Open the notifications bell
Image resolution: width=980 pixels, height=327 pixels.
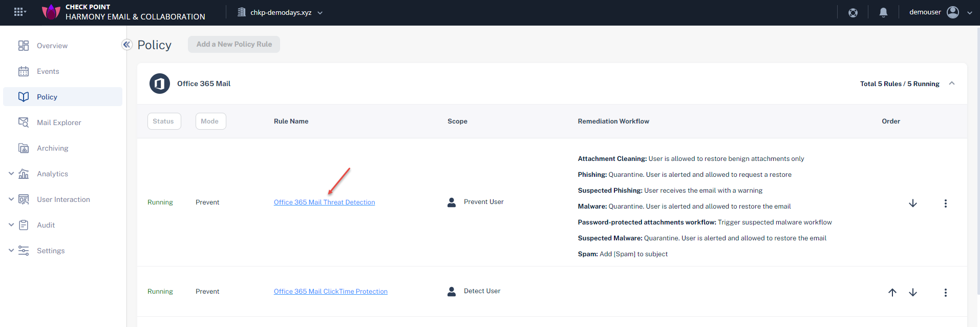click(x=883, y=12)
